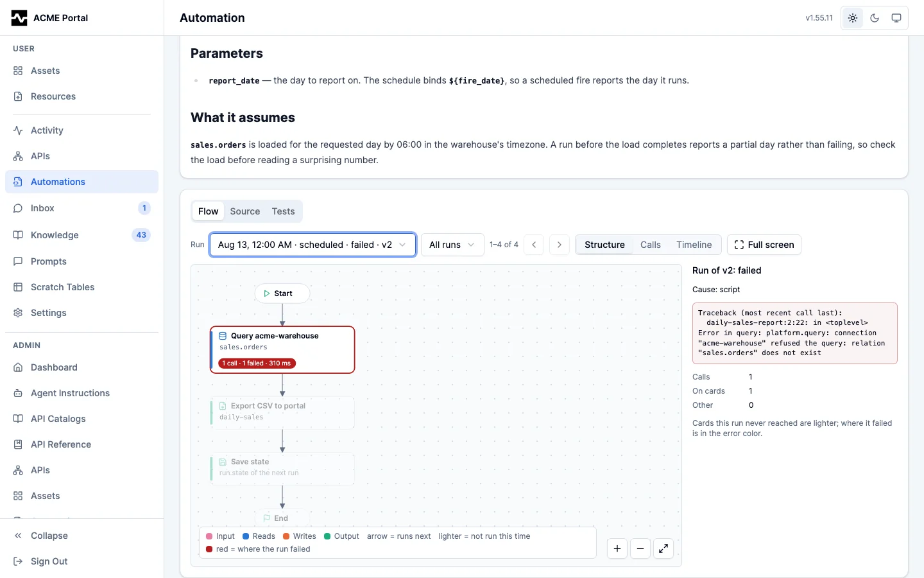Screen dimensions: 924x578
Task: Select the Automations sidebar item
Action: coord(81,182)
